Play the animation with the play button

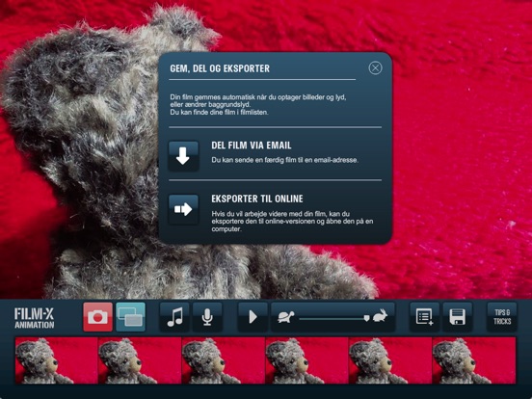tap(253, 317)
